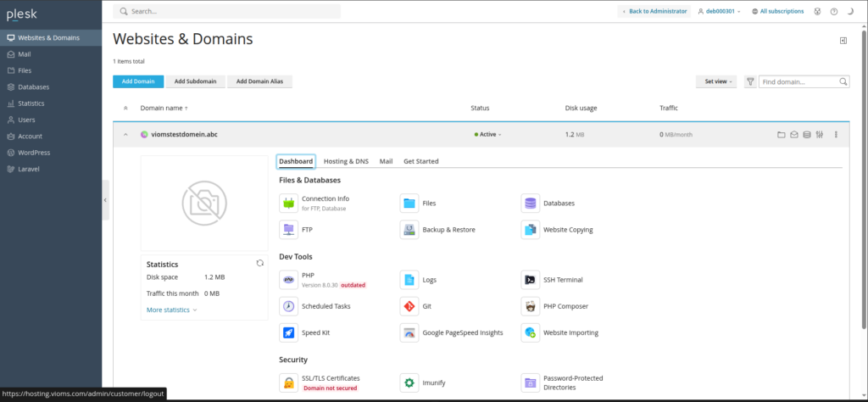Open Users in the sidebar

[51, 120]
